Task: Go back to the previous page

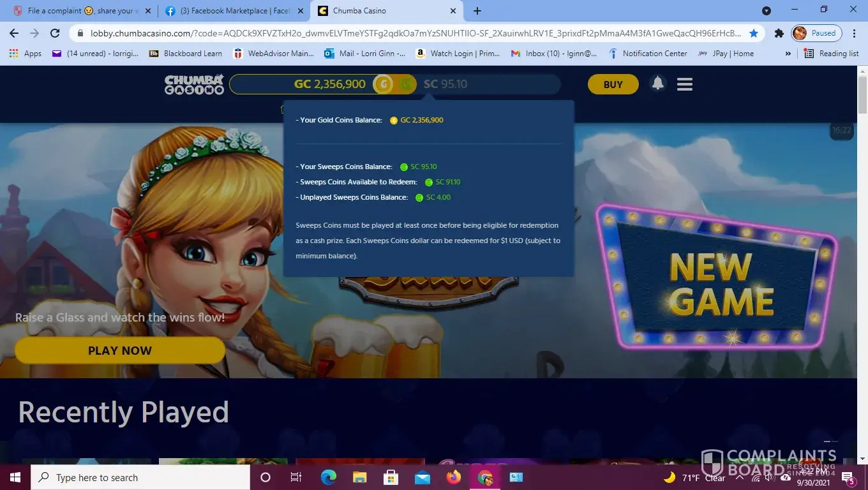Action: click(14, 33)
